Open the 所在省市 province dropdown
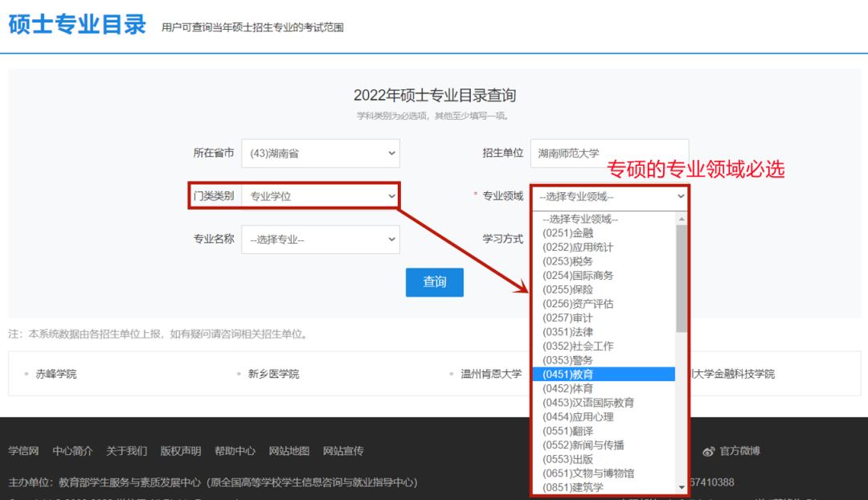This screenshot has height=500, width=868. pos(320,153)
